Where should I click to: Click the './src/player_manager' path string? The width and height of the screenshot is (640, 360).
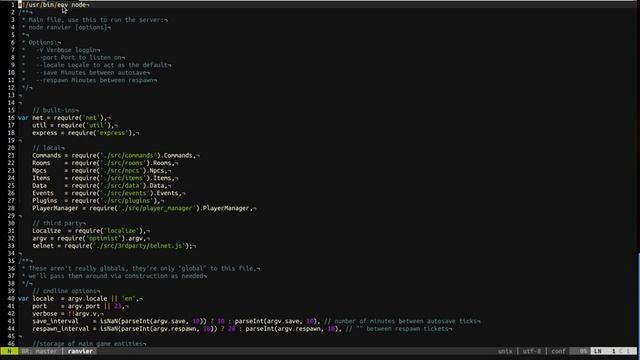click(x=156, y=208)
